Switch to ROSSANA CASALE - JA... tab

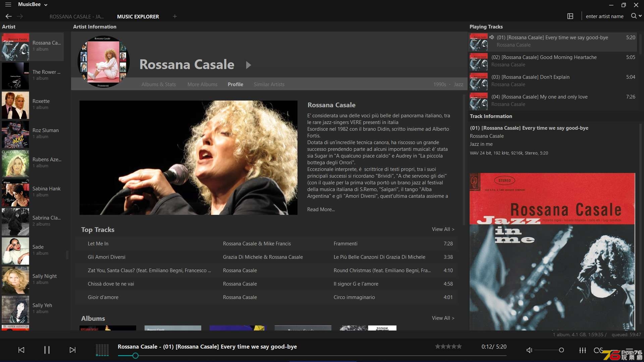point(76,16)
